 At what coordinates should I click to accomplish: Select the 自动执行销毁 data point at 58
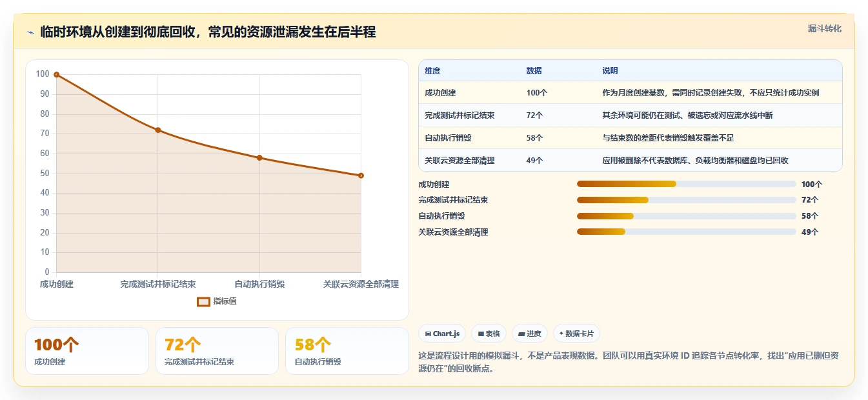click(259, 157)
